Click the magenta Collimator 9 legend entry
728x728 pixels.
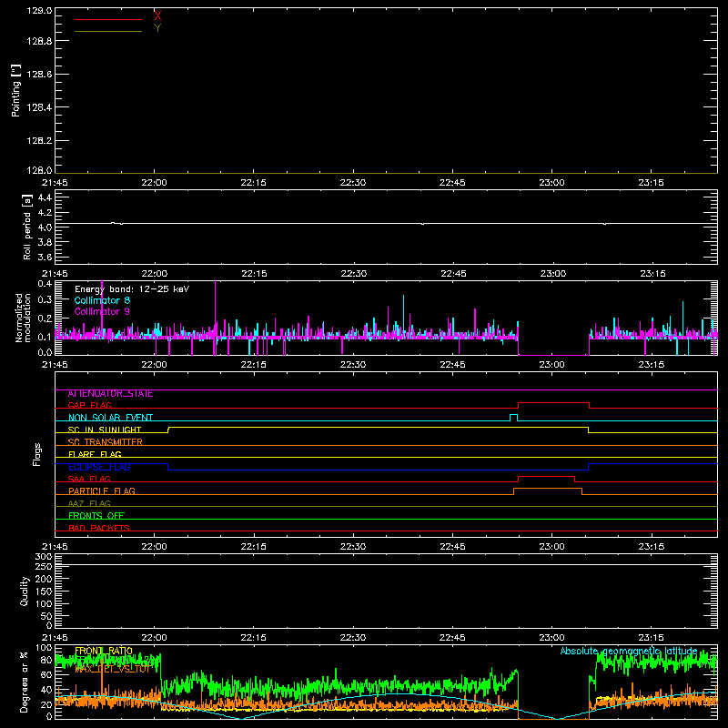pos(102,311)
